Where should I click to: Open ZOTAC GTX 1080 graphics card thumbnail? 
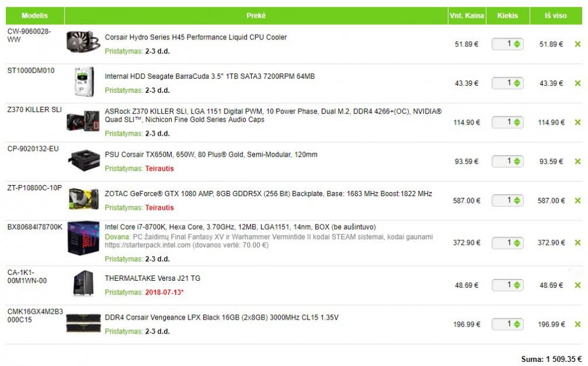click(x=84, y=199)
